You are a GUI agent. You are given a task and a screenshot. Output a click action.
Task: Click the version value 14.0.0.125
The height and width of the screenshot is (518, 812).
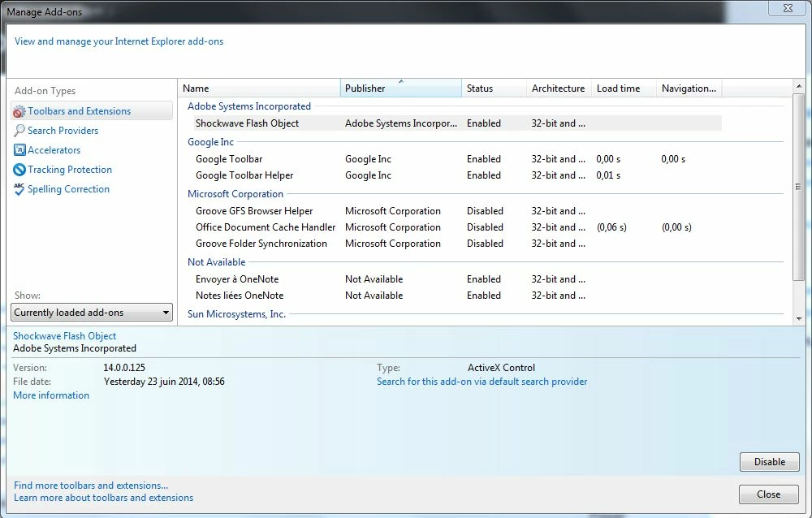pyautogui.click(x=124, y=367)
